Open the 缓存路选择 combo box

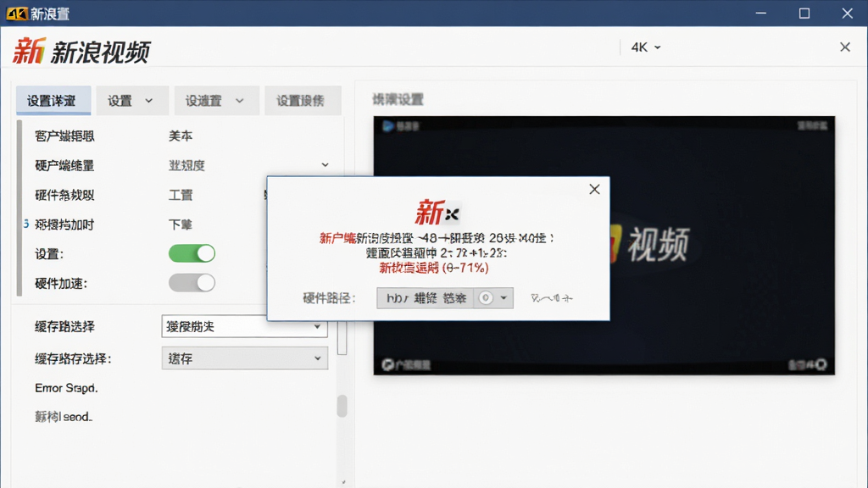244,326
